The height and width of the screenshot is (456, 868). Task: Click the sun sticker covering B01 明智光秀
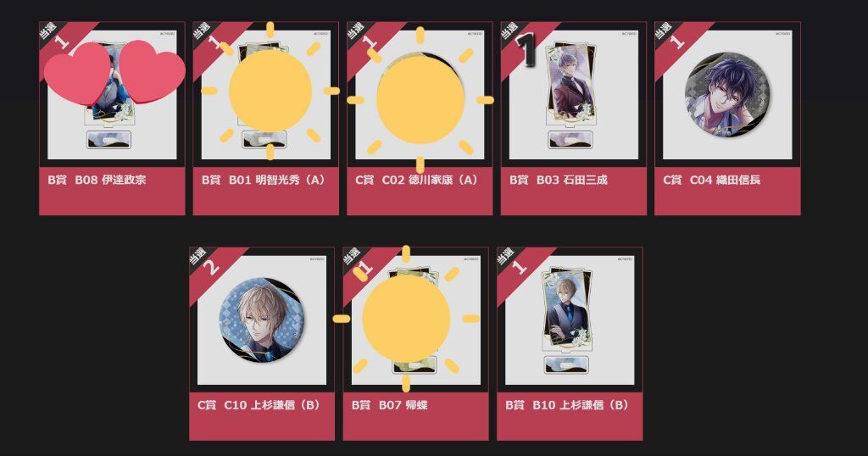270,91
